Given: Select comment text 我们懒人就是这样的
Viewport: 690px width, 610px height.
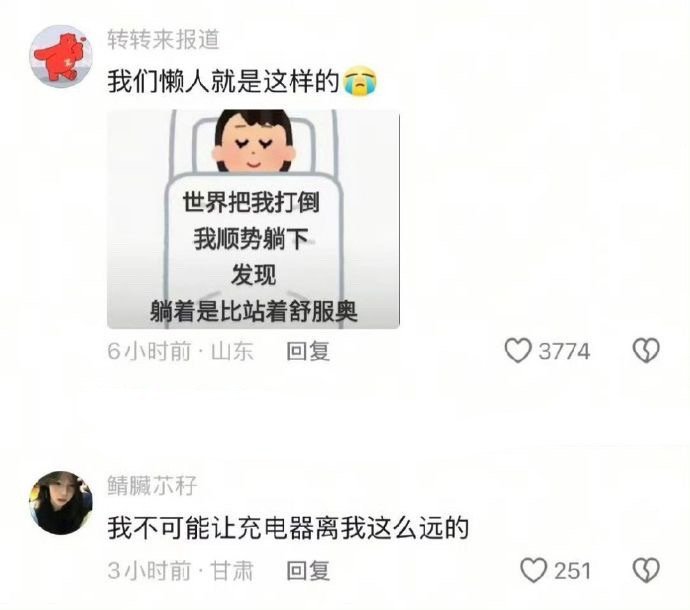Looking at the screenshot, I should tap(224, 81).
